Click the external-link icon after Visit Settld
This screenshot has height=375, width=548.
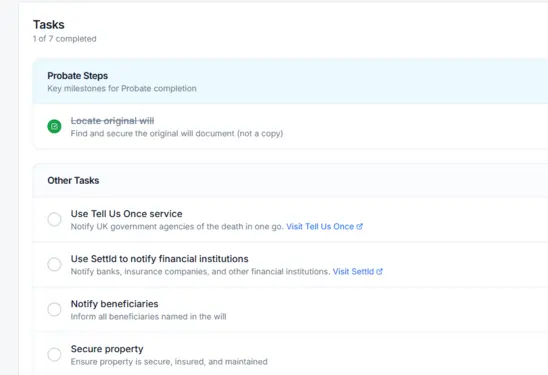379,272
